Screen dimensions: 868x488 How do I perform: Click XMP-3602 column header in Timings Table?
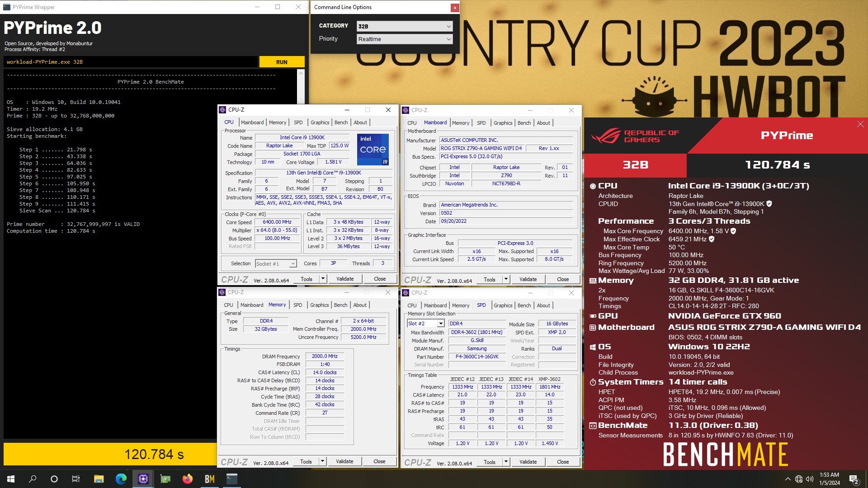pos(549,379)
